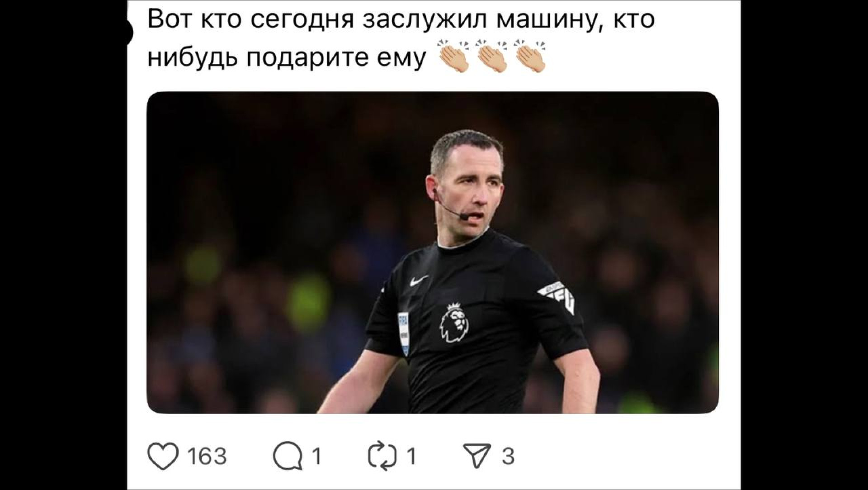Share the post with the paper plane icon
Viewport: 868px width, 490px height.
[477, 456]
